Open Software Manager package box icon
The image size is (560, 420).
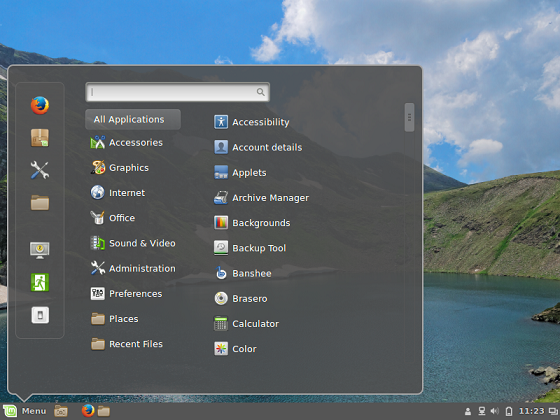[40, 138]
